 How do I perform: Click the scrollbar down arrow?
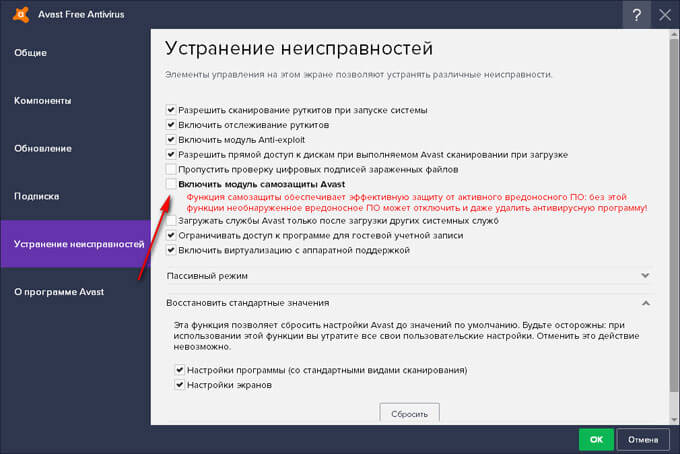point(674,420)
